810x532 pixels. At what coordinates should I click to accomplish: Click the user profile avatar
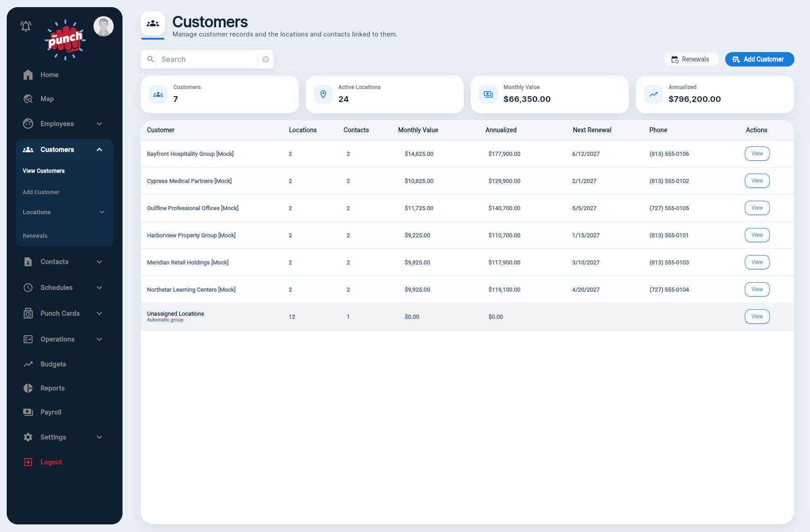pyautogui.click(x=103, y=27)
